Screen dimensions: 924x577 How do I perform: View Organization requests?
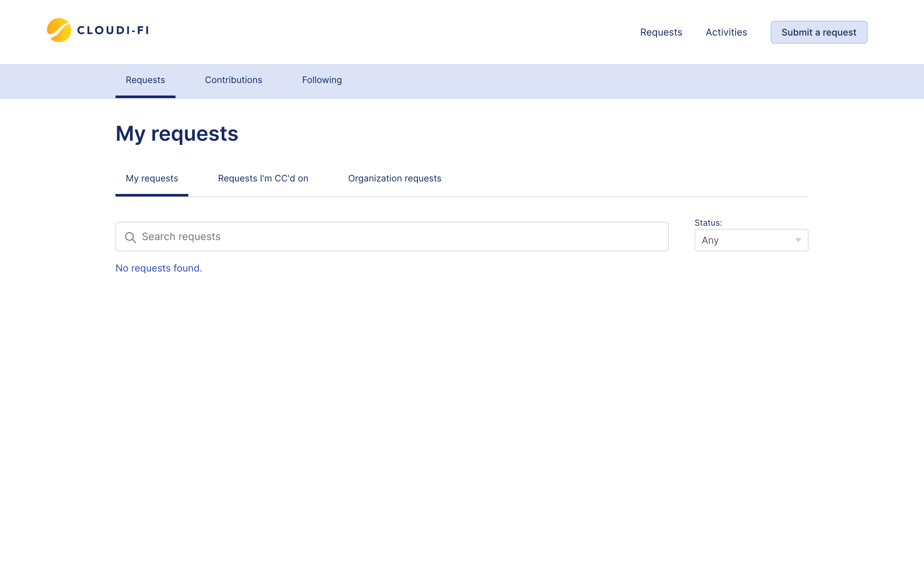coord(394,178)
